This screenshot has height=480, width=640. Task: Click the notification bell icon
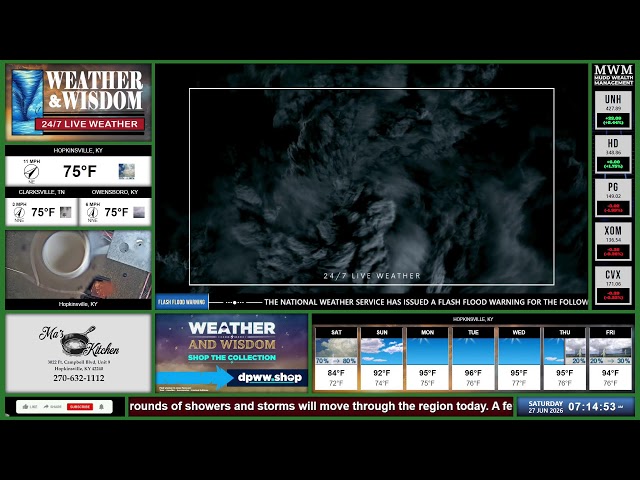[102, 407]
